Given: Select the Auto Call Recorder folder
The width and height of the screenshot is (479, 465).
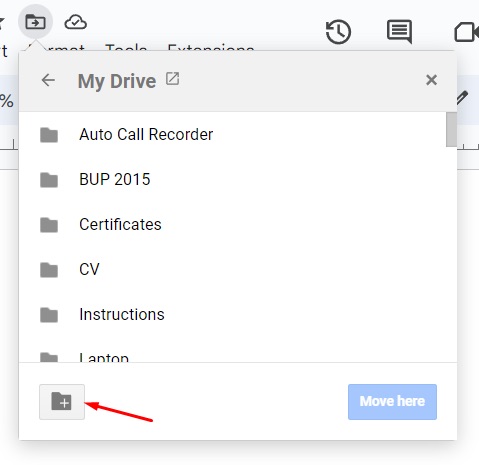Looking at the screenshot, I should point(232,135).
